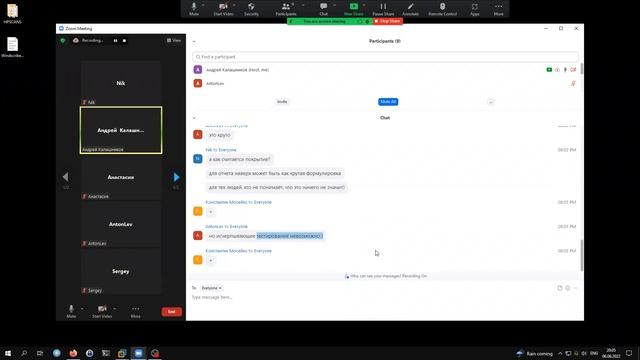Click 'Nik to Everyone' sender label
This screenshot has width=640, height=360.
point(221,150)
